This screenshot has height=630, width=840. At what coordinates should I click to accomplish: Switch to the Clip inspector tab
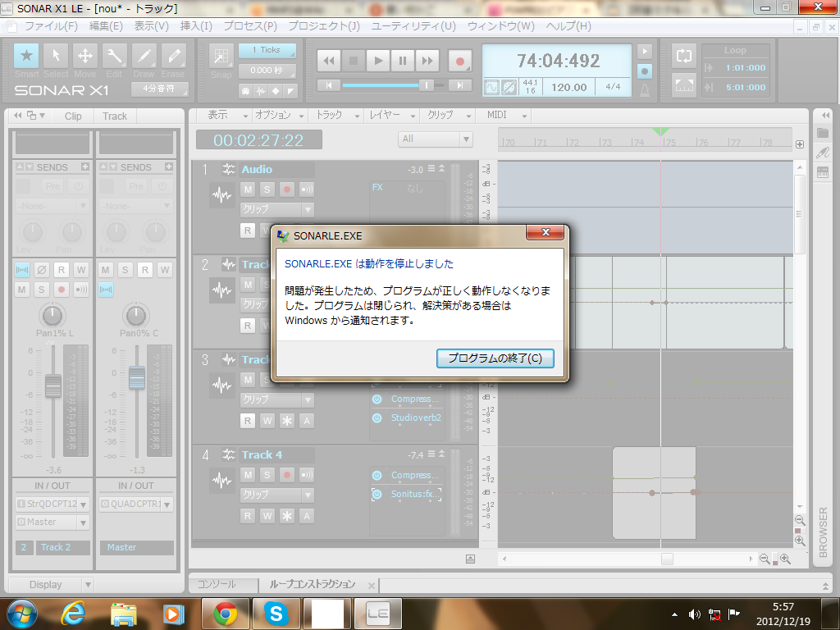73,116
